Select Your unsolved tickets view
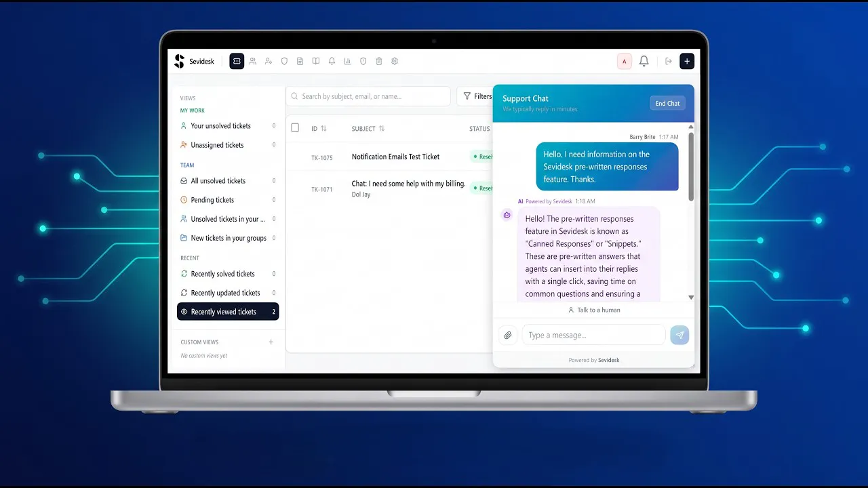 [x=228, y=126]
